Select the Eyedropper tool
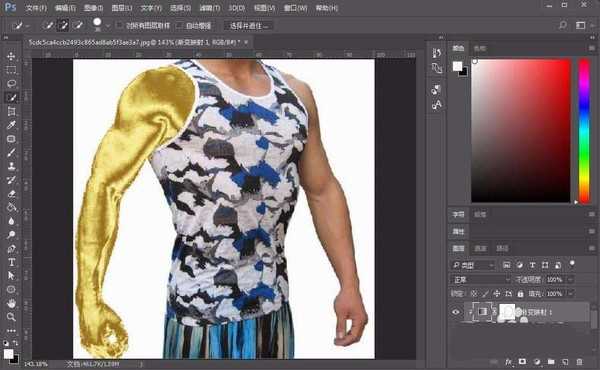Image resolution: width=600 pixels, height=370 pixels. 11,125
